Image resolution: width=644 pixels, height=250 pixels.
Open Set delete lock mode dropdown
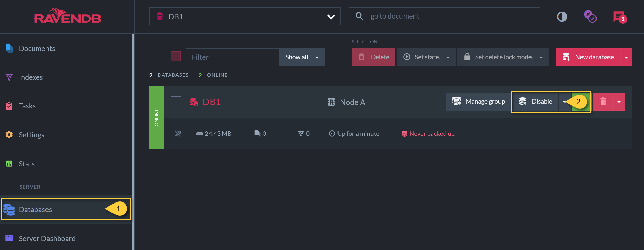click(503, 57)
